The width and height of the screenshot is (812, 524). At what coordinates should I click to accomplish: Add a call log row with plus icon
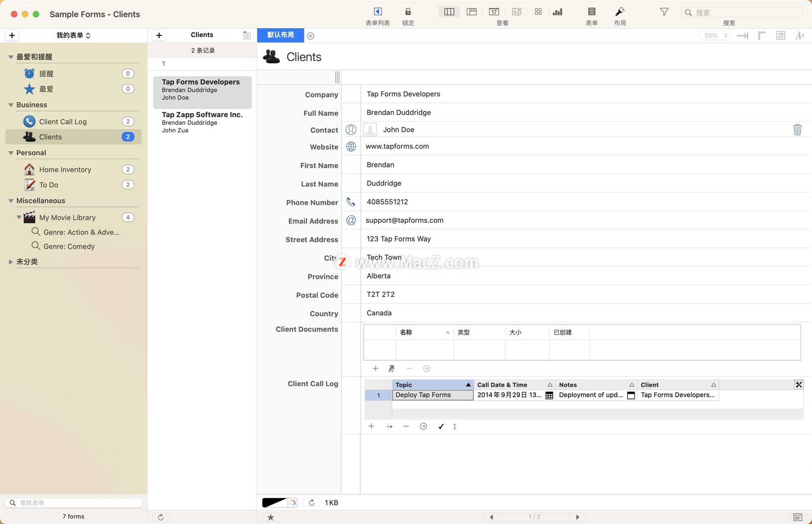(371, 426)
